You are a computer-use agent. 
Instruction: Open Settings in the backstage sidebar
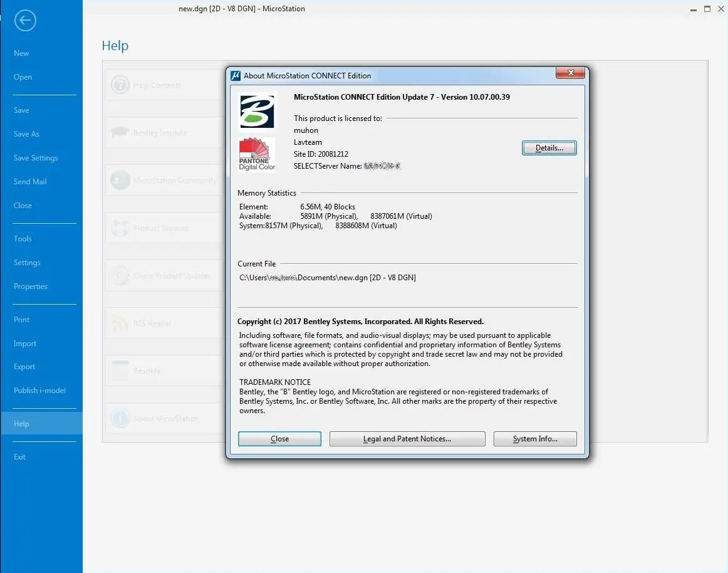tap(27, 263)
